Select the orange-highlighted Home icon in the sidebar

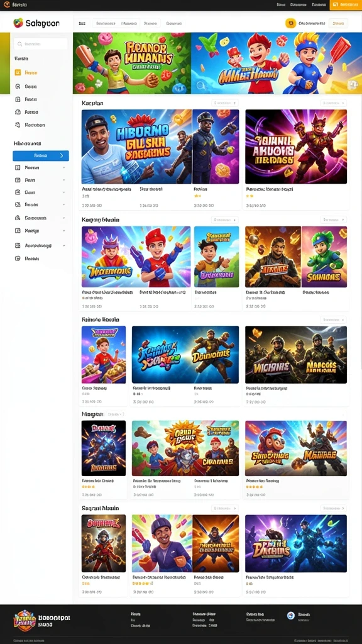coord(18,73)
